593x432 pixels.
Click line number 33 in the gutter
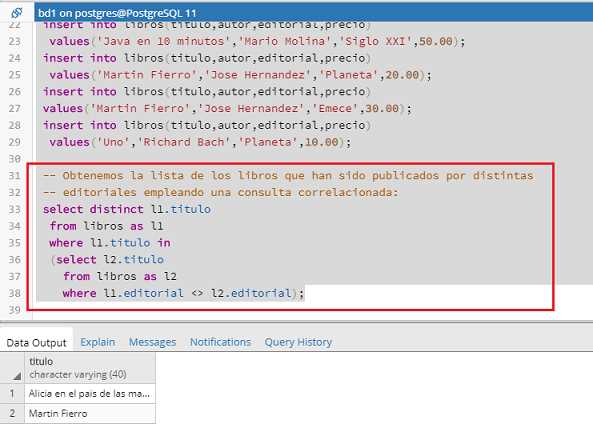tap(14, 209)
